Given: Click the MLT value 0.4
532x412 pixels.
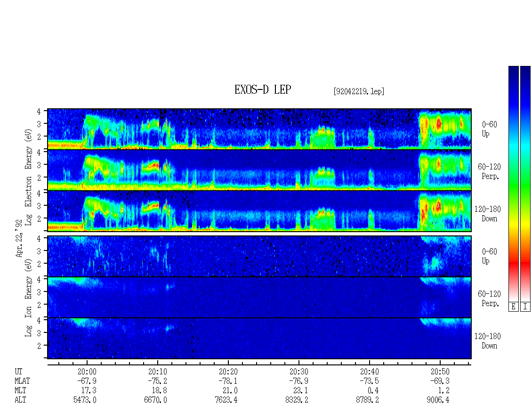Looking at the screenshot, I should point(373,391).
